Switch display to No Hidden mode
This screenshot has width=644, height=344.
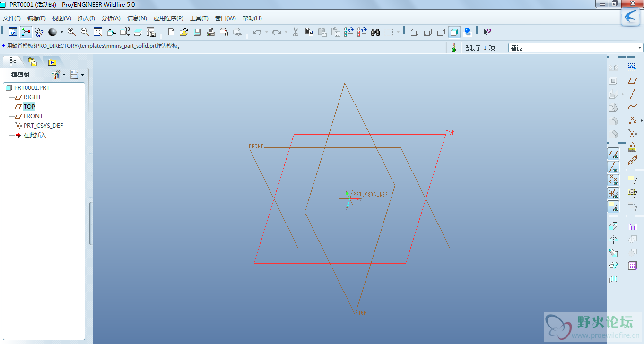(441, 32)
